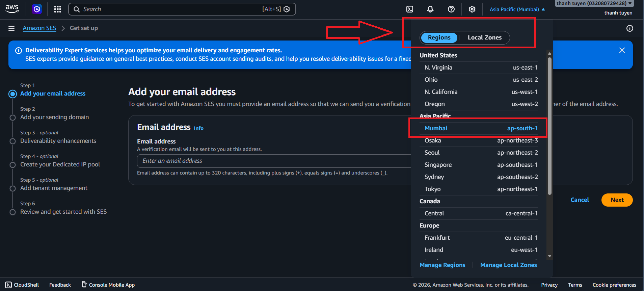Launch CloudShell from the top bar icon
The image size is (644, 291).
[x=410, y=9]
